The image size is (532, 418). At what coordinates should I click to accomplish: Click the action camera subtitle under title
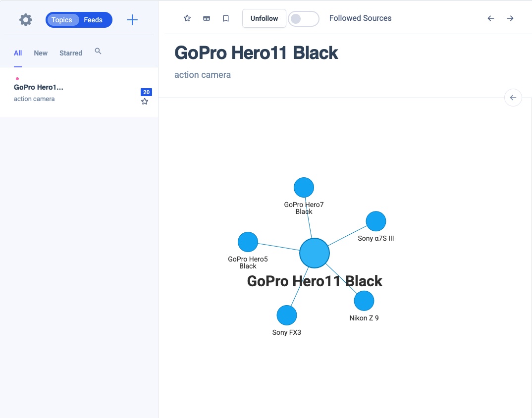pyautogui.click(x=203, y=75)
